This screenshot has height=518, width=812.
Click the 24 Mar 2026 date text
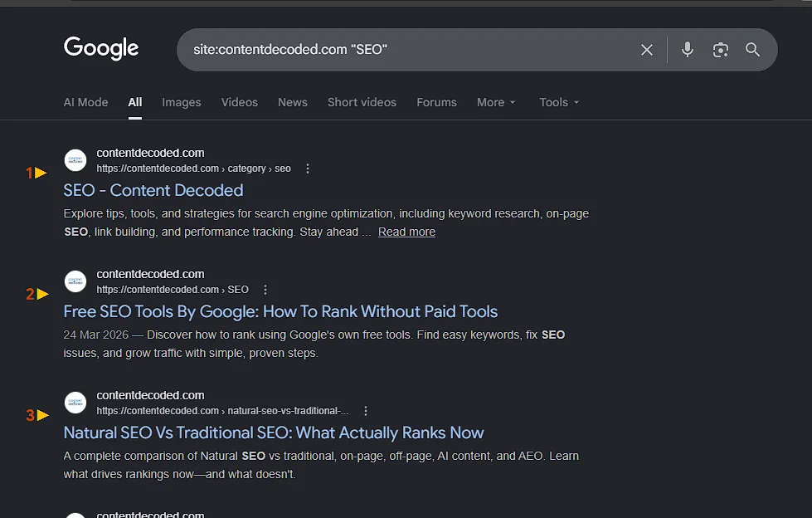click(96, 335)
